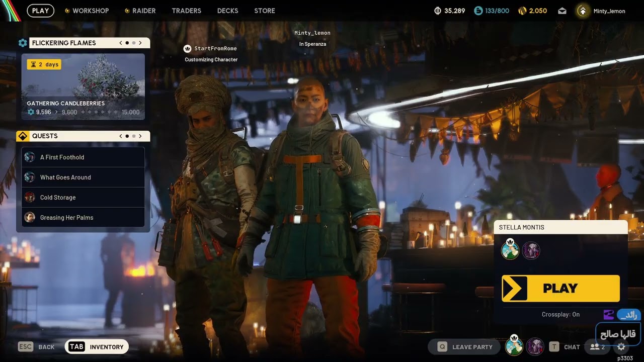Open the RAIDER tab
Image resolution: width=644 pixels, height=362 pixels.
(144, 11)
